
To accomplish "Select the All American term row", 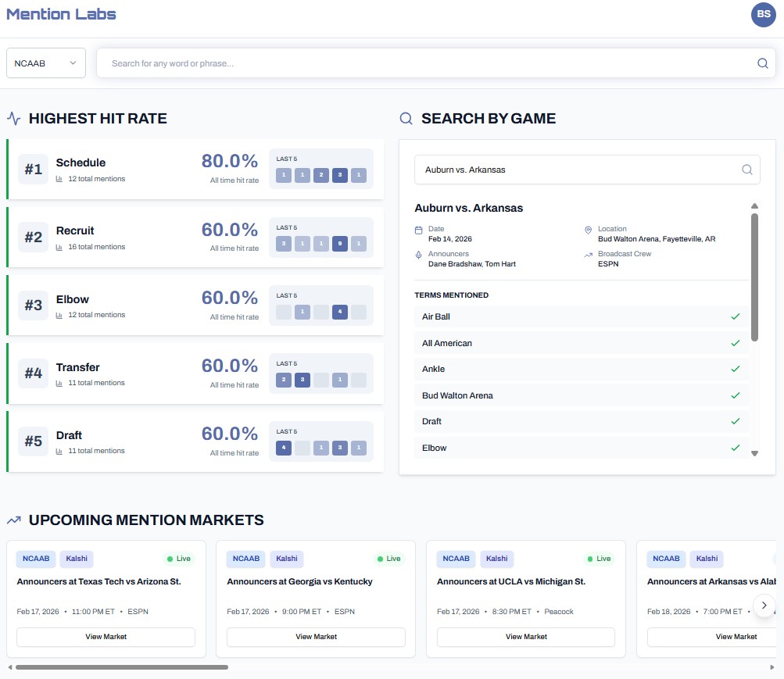I will click(581, 343).
